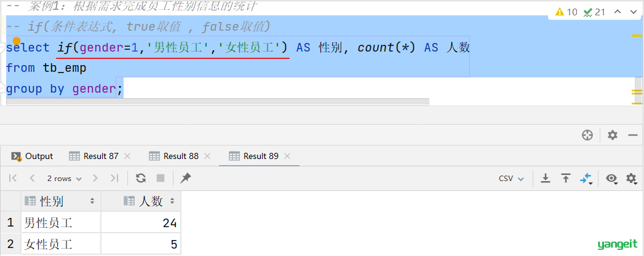This screenshot has height=256, width=644.
Task: Go to next page of results
Action: [x=95, y=178]
